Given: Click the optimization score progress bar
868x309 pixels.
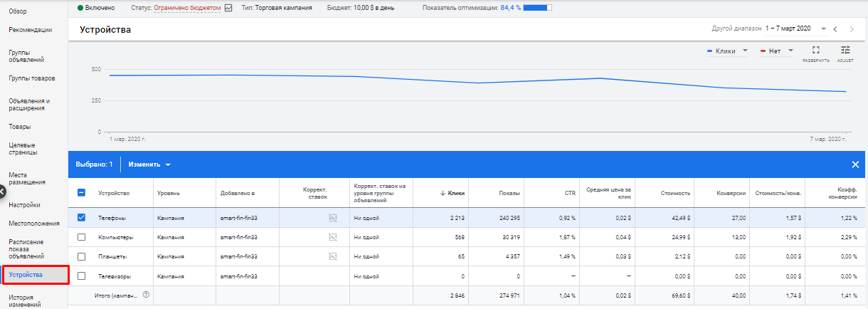Looking at the screenshot, I should [536, 8].
